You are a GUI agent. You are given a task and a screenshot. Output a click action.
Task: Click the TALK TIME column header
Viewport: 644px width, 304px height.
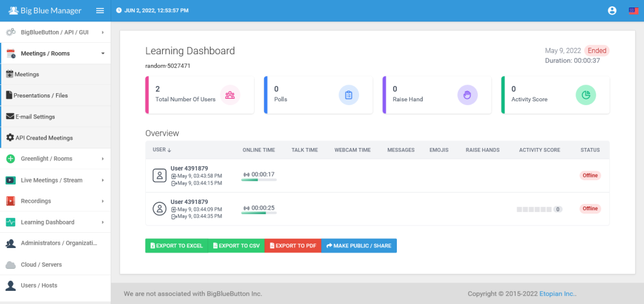click(x=305, y=150)
